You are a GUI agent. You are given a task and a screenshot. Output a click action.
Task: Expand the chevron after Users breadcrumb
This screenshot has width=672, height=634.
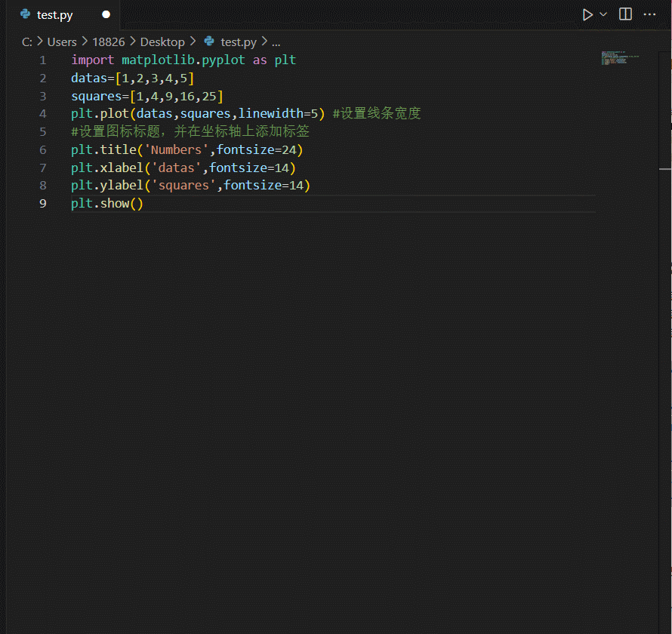[x=85, y=42]
